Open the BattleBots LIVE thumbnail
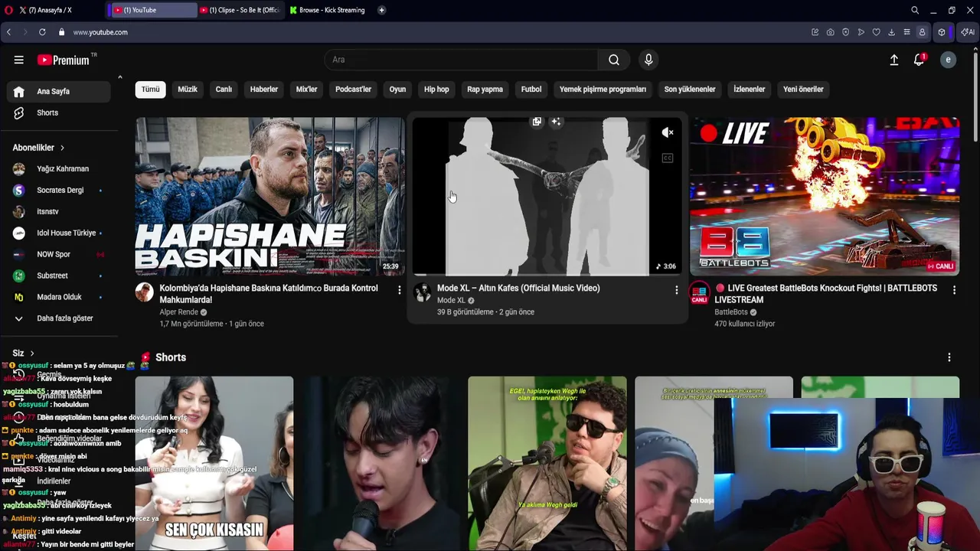The height and width of the screenshot is (551, 980). click(x=825, y=196)
